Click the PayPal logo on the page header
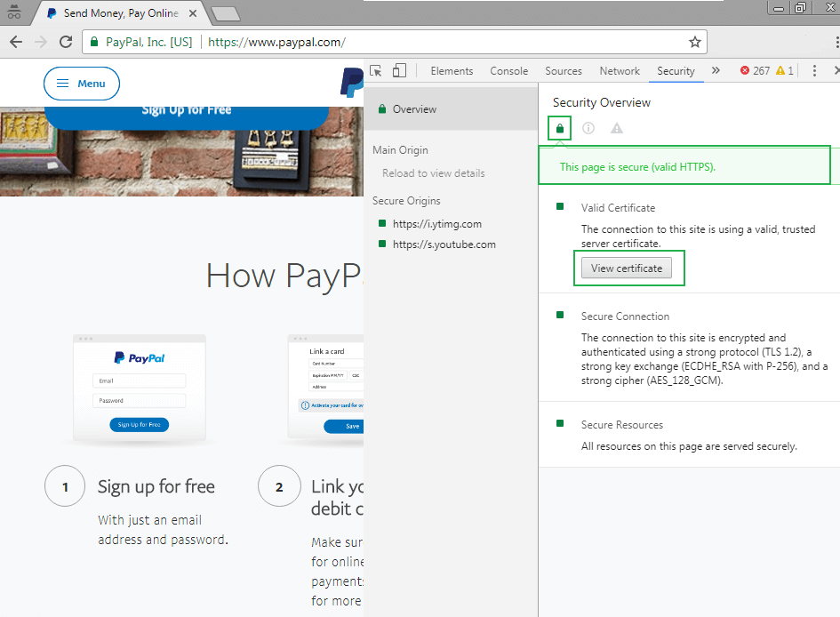The height and width of the screenshot is (617, 840). click(352, 83)
